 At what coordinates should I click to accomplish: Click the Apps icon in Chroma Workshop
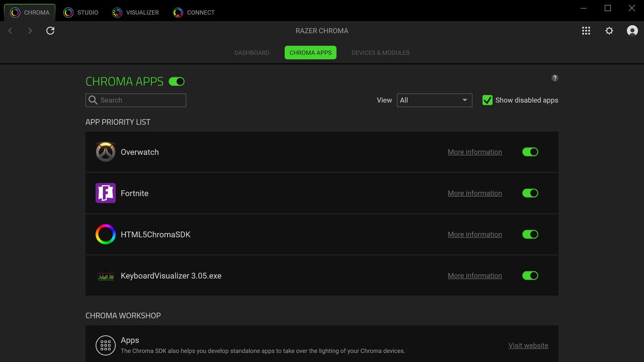(105, 345)
